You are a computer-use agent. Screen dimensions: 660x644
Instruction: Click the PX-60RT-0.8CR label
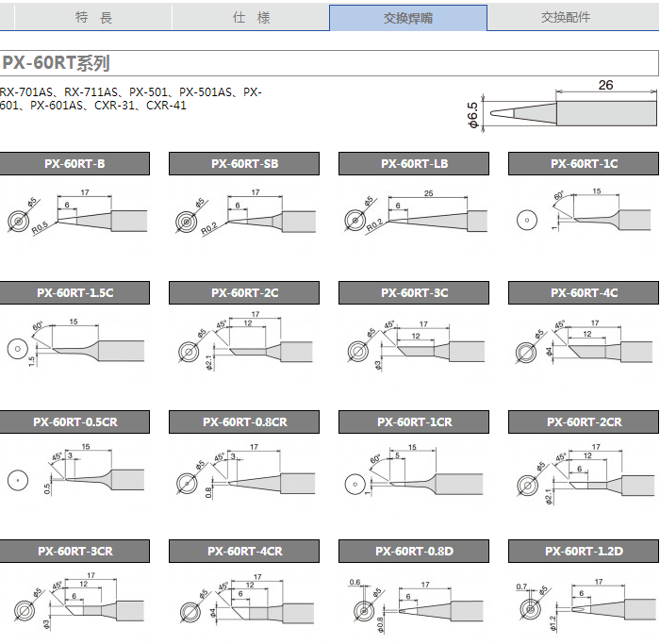tap(244, 422)
